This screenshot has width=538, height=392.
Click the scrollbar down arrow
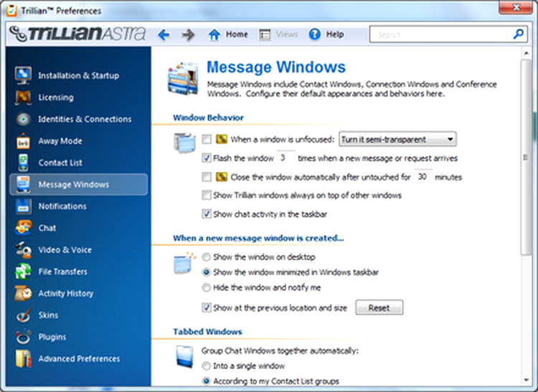(526, 381)
